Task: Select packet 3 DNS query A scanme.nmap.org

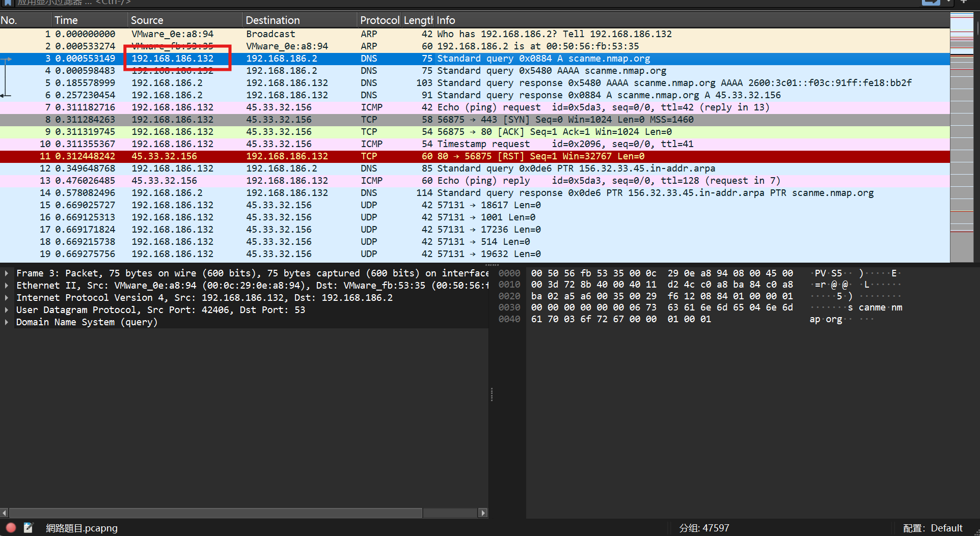Action: [x=475, y=59]
